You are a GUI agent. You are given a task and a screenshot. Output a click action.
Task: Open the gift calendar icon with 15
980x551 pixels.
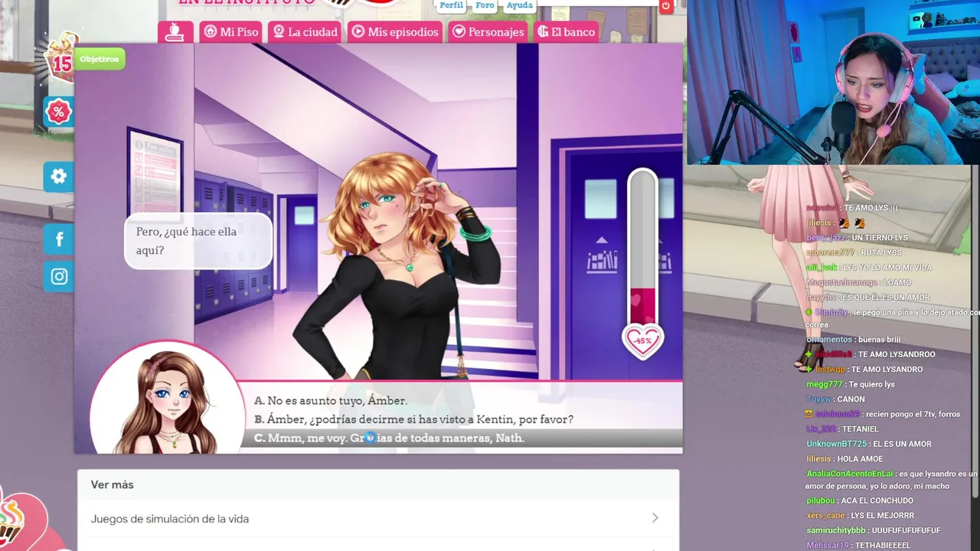[61, 57]
